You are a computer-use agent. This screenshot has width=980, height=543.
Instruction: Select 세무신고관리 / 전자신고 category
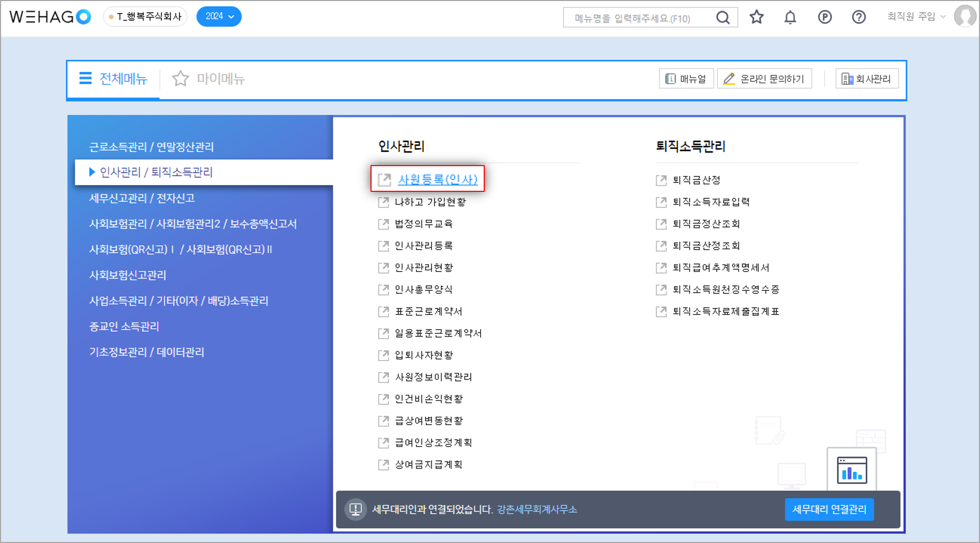(142, 198)
